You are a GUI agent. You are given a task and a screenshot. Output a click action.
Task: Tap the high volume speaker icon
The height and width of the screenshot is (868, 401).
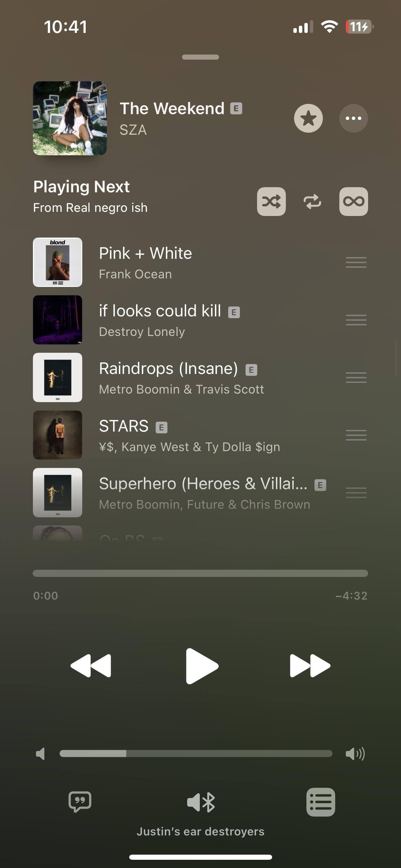click(x=355, y=754)
